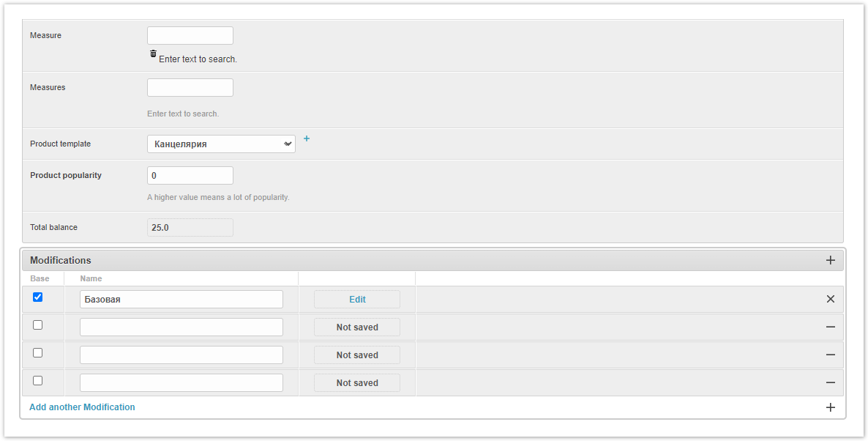Click the Базовая name text field
Screen dimensions: 868x441
coord(182,300)
